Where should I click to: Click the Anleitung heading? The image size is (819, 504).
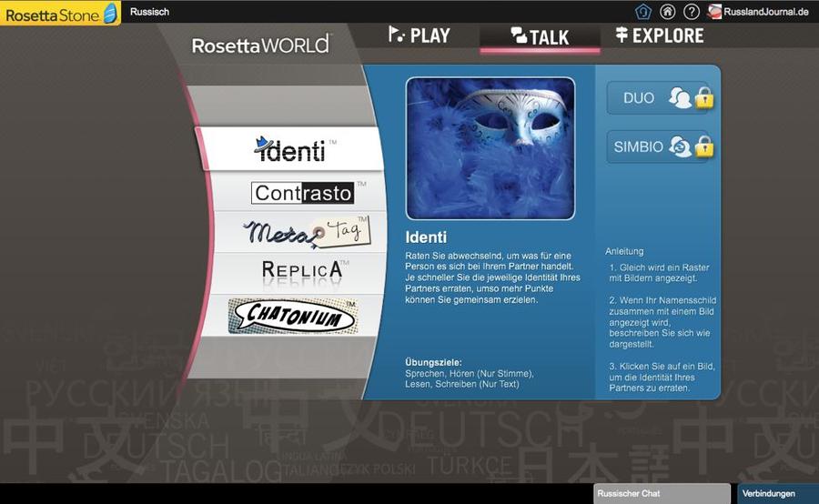624,251
